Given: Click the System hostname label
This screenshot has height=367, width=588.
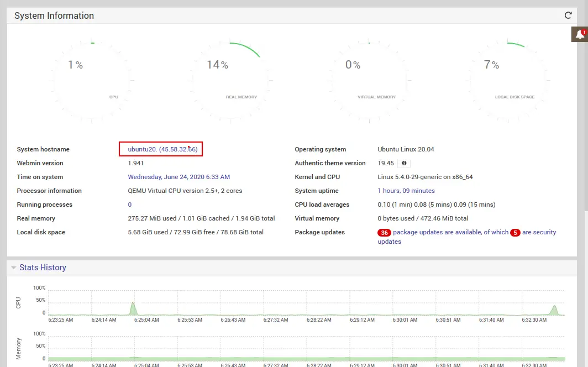Looking at the screenshot, I should coord(43,149).
